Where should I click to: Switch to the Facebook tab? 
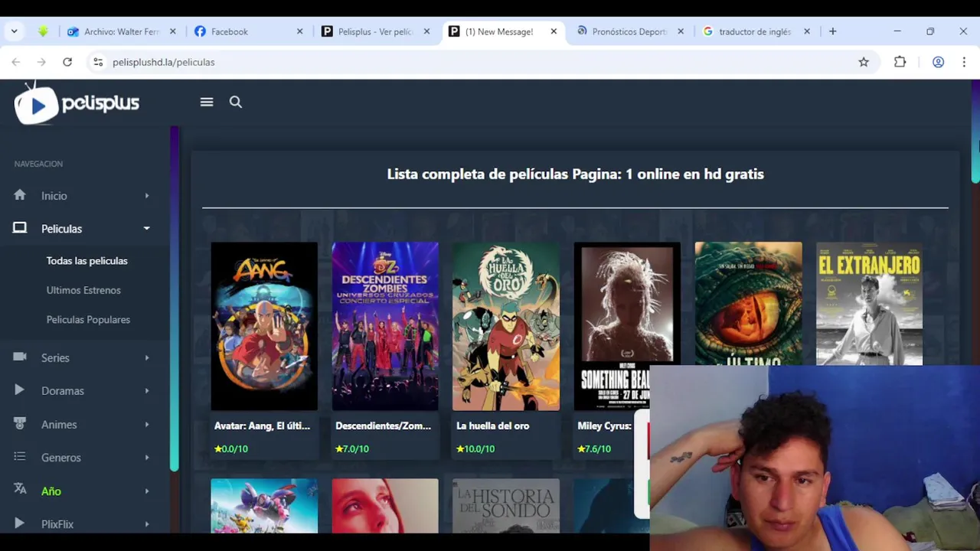tap(249, 31)
